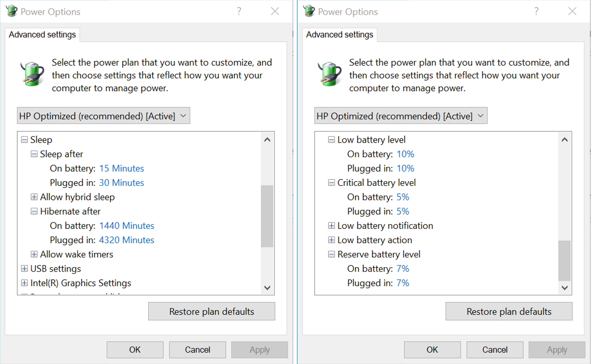Click Cancel in the right Power Options window

(x=495, y=350)
